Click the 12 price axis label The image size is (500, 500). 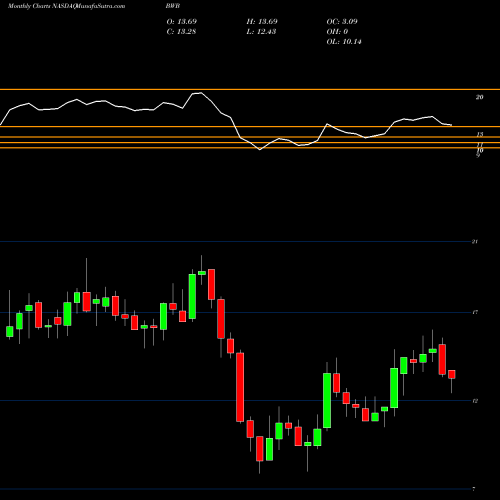click(x=475, y=401)
